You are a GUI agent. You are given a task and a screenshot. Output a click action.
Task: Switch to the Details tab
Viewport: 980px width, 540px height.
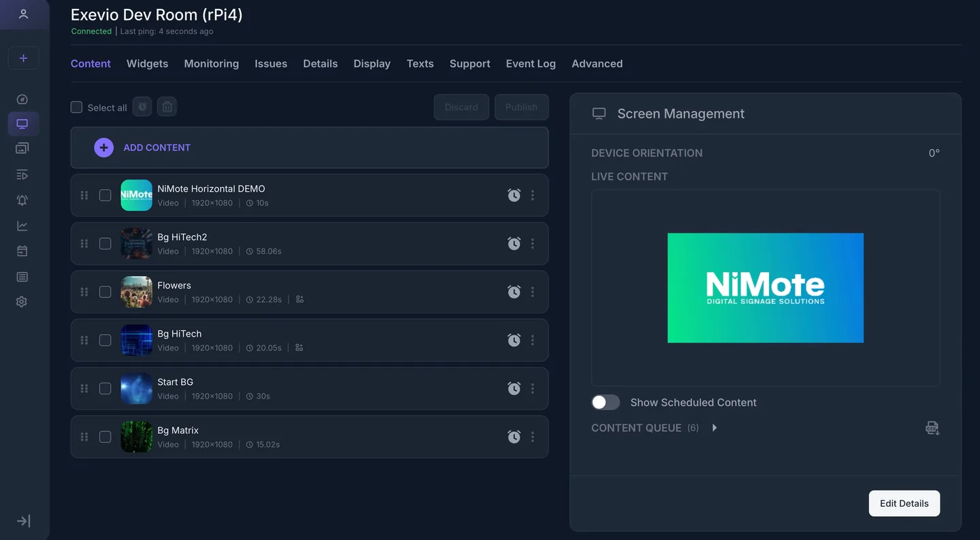[321, 63]
